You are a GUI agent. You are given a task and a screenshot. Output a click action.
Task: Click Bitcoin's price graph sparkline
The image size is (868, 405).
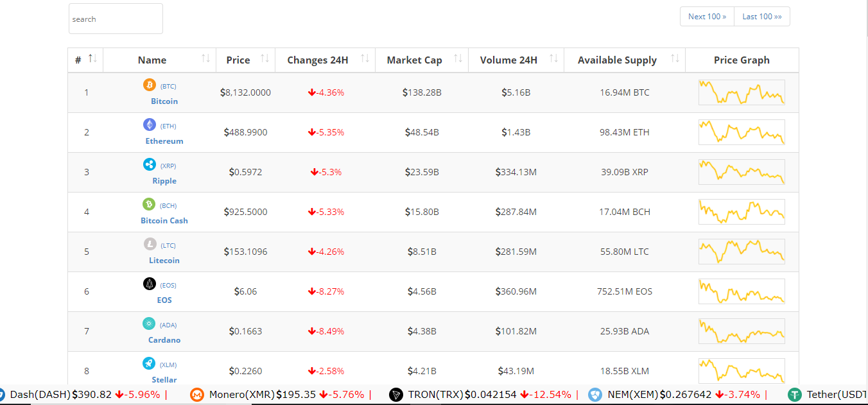click(742, 92)
